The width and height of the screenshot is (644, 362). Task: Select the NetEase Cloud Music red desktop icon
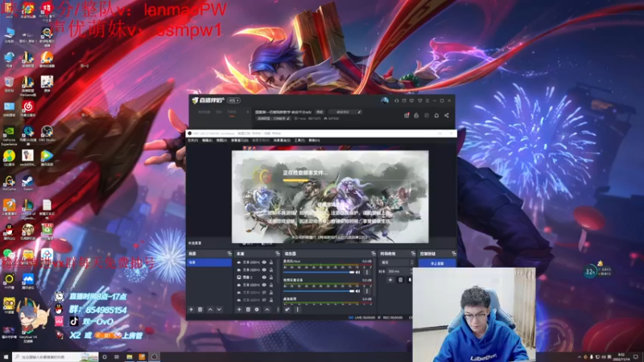click(x=28, y=109)
